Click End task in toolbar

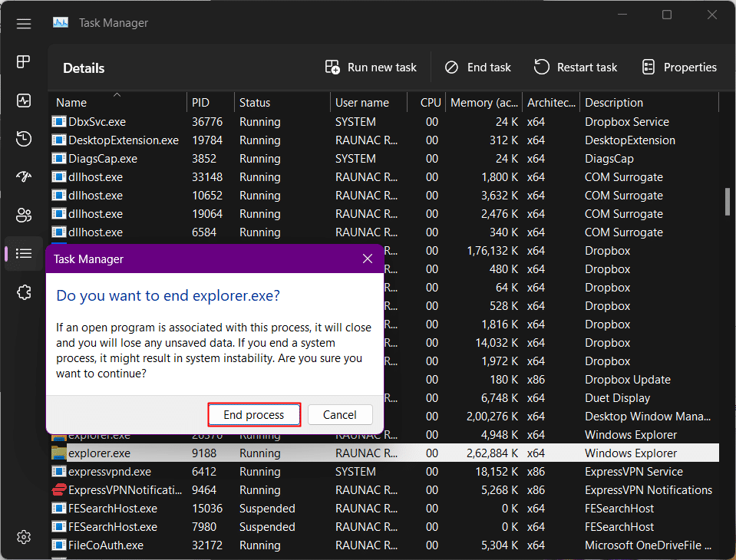[x=478, y=68]
